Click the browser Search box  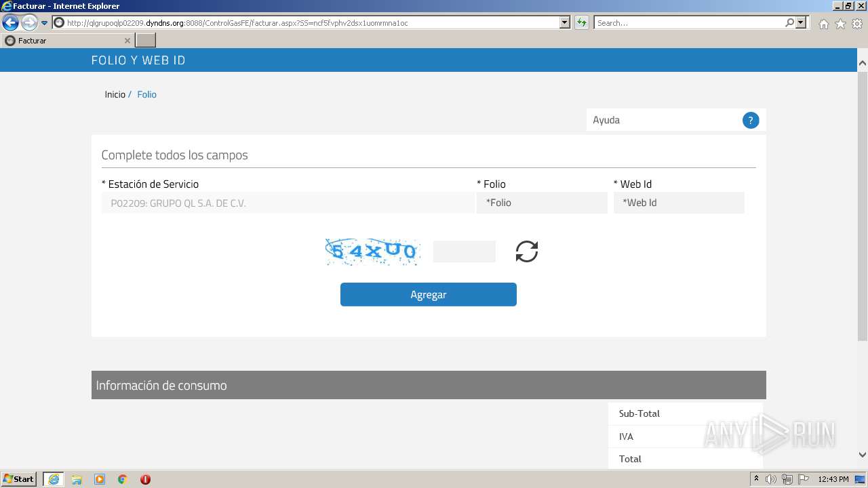[689, 22]
